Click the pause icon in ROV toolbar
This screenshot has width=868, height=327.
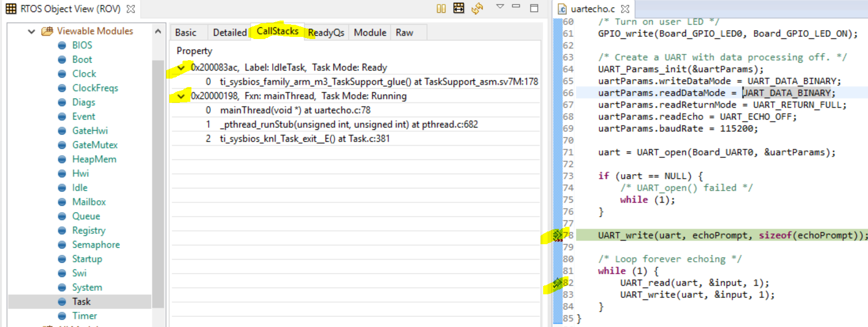click(441, 8)
